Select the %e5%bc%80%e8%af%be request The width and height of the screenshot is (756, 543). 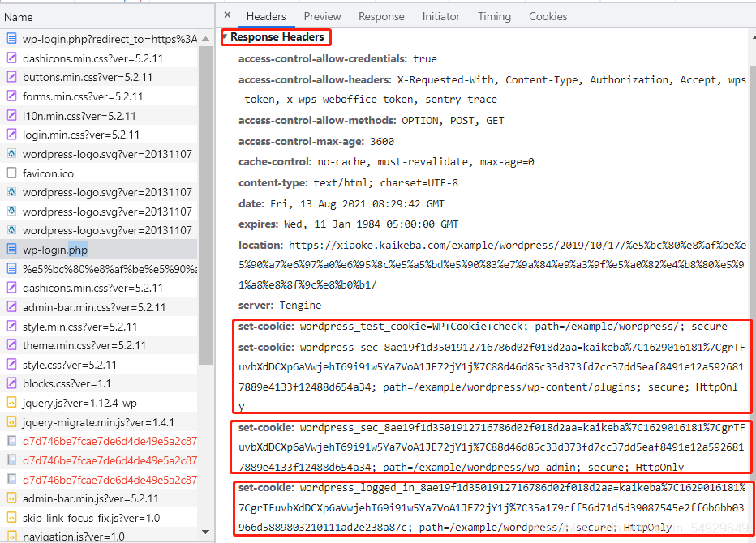tap(99, 269)
